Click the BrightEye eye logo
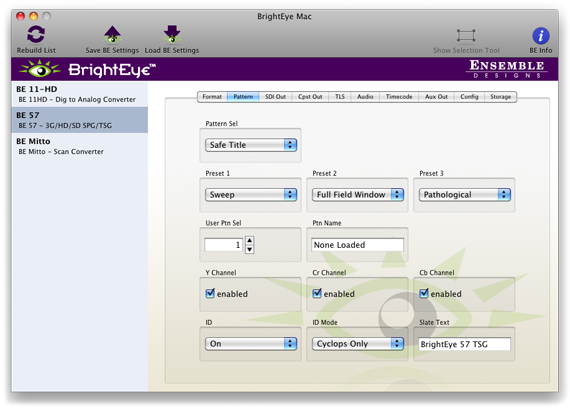Screen dimensions: 570x408 40,69
